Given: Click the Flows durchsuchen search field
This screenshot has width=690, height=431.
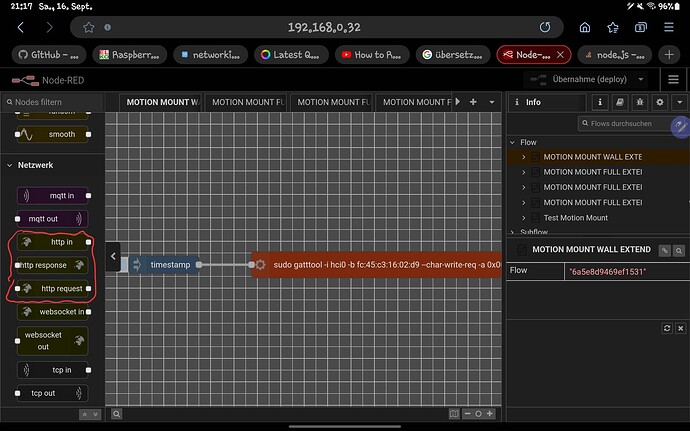Looking at the screenshot, I should coord(625,124).
